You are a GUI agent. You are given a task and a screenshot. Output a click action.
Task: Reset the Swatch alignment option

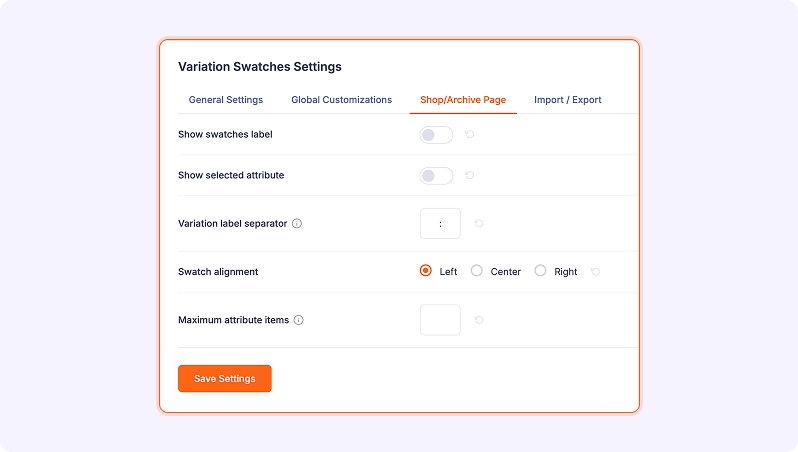point(595,272)
